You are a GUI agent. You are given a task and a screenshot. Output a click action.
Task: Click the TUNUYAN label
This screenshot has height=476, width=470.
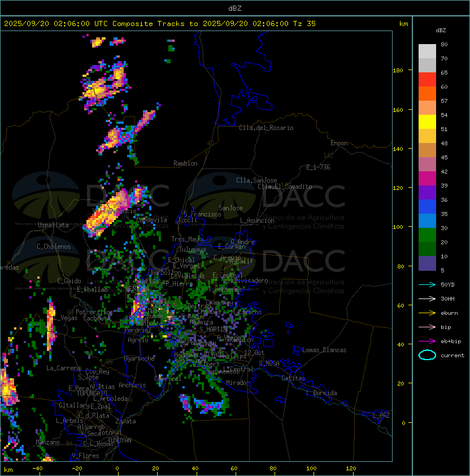pos(120,440)
